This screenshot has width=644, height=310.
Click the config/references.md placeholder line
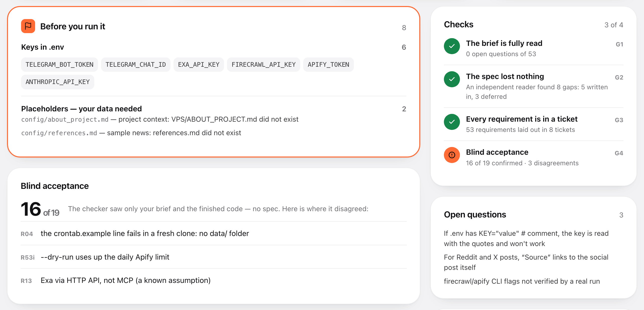coord(131,133)
